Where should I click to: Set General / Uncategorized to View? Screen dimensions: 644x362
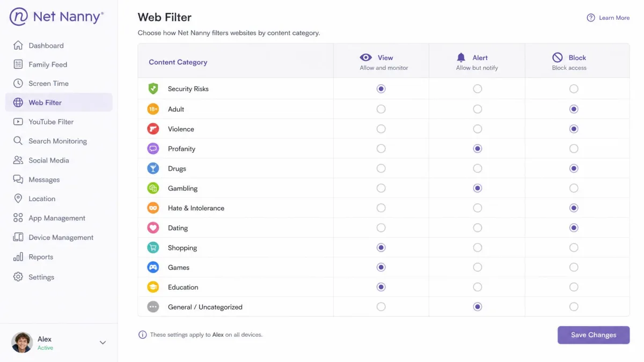click(x=381, y=307)
